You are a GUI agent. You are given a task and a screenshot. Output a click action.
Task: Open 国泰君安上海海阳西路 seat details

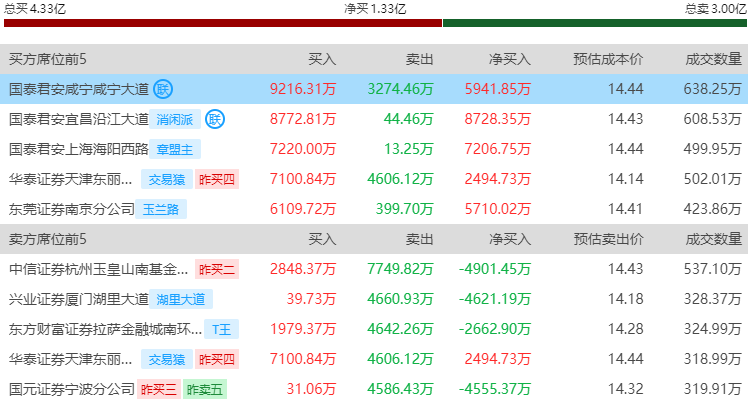tap(79, 149)
